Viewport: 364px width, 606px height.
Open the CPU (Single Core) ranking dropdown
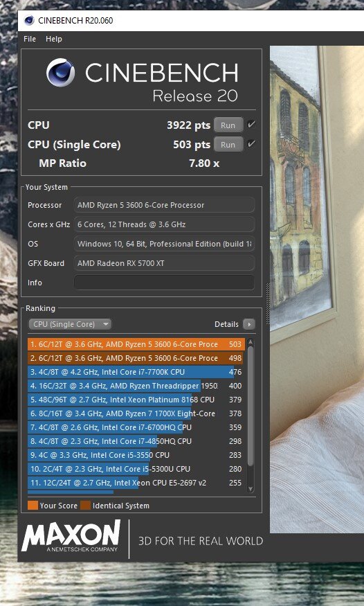70,324
